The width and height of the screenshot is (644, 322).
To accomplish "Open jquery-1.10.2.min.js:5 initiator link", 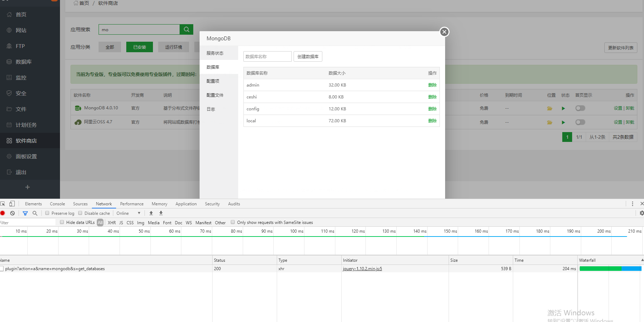I will coord(362,269).
